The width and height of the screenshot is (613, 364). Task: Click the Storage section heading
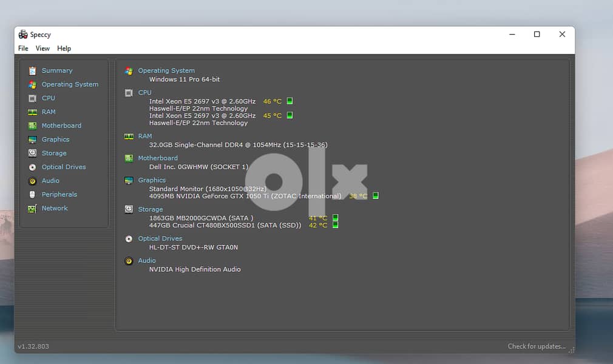151,209
